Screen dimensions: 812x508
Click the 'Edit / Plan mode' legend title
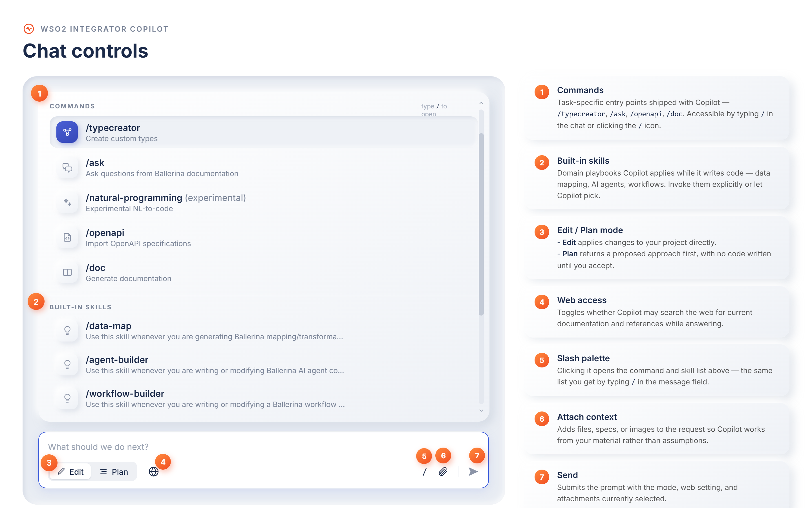(x=590, y=230)
